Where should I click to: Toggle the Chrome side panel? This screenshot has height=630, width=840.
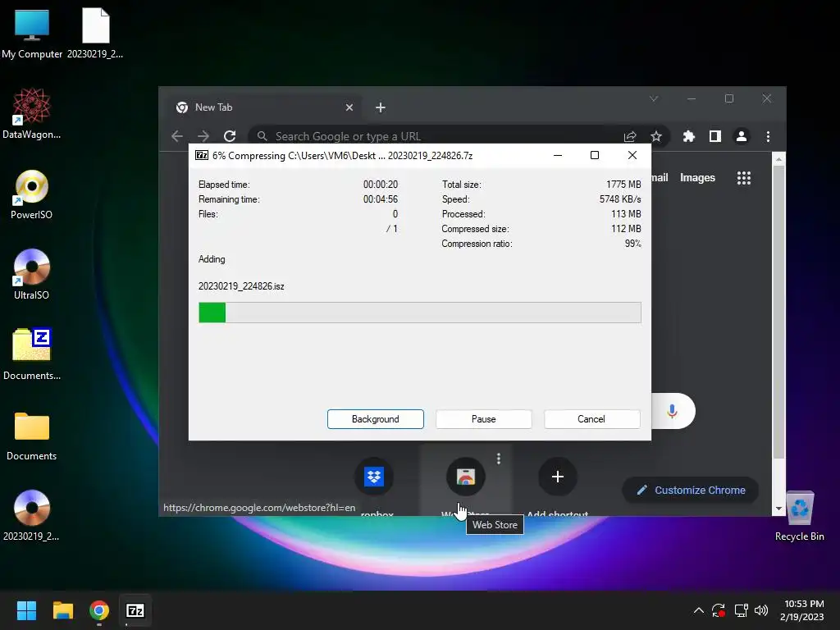[x=715, y=136]
